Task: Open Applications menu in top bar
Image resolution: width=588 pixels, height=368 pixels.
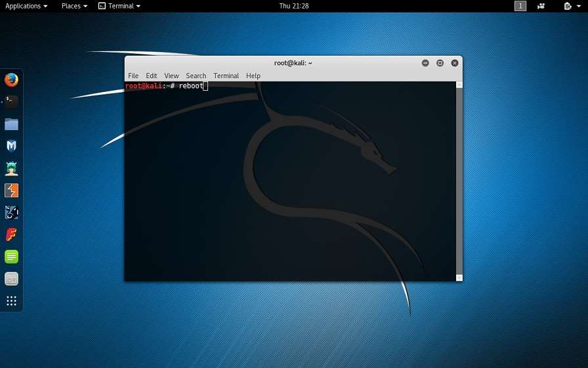Action: (x=26, y=6)
